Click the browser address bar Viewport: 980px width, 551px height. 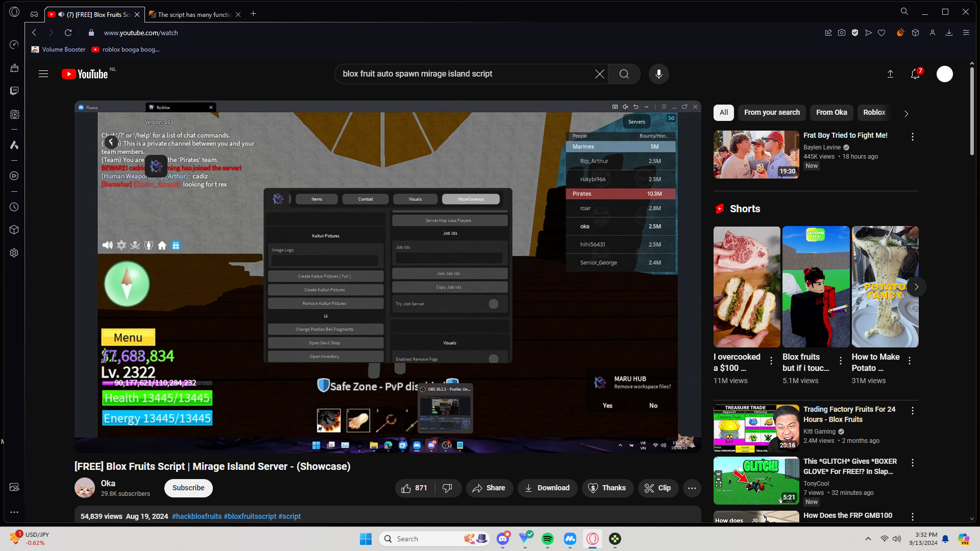[449, 33]
